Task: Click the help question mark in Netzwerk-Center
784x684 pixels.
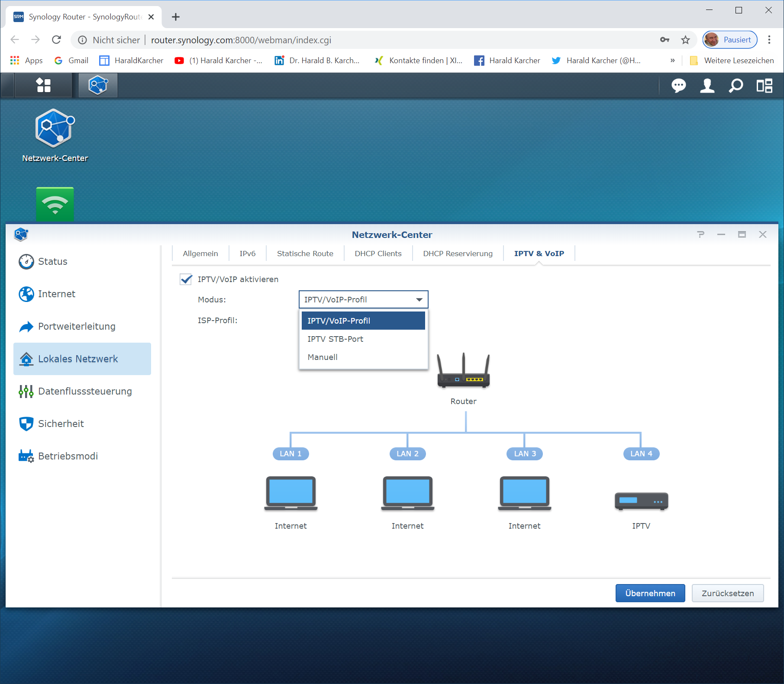Action: pyautogui.click(x=700, y=234)
